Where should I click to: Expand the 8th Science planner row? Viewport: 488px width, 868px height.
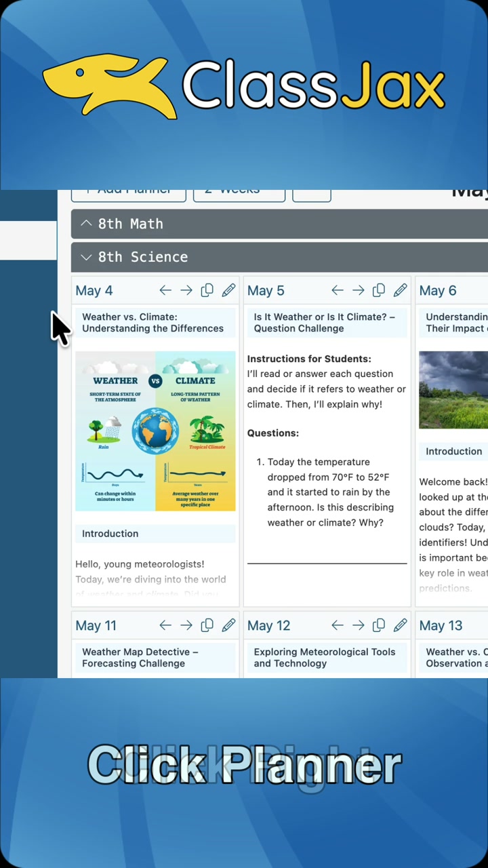pos(279,257)
